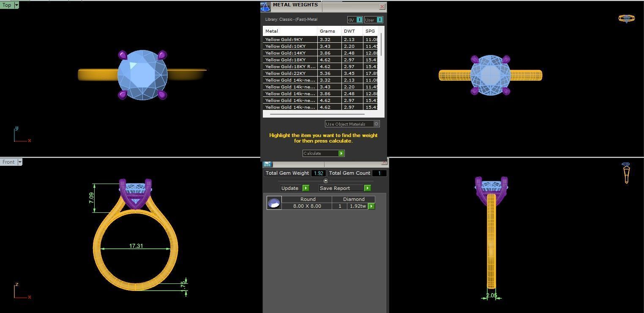Select the Yellow Gold:22KY row
Screen dimensions: 644x313
[320, 73]
